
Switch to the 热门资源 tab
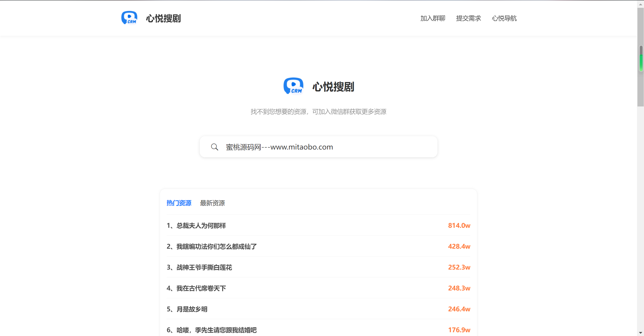click(x=179, y=203)
